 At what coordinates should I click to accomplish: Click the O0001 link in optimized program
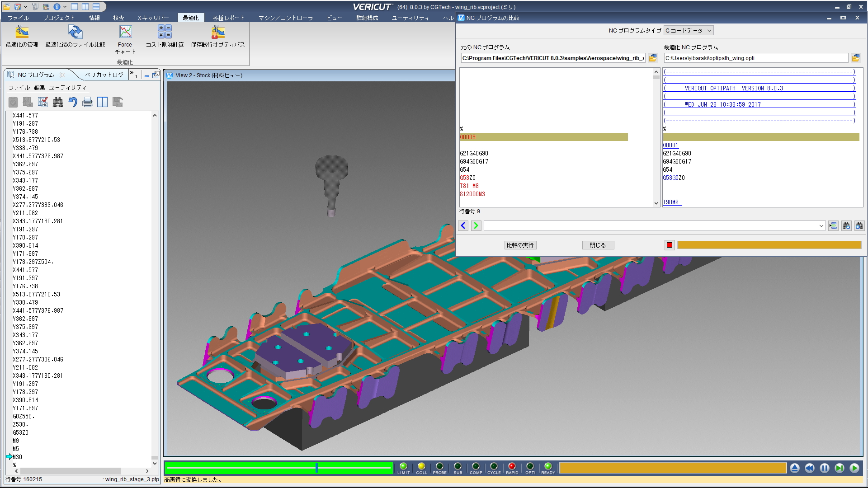coord(670,145)
